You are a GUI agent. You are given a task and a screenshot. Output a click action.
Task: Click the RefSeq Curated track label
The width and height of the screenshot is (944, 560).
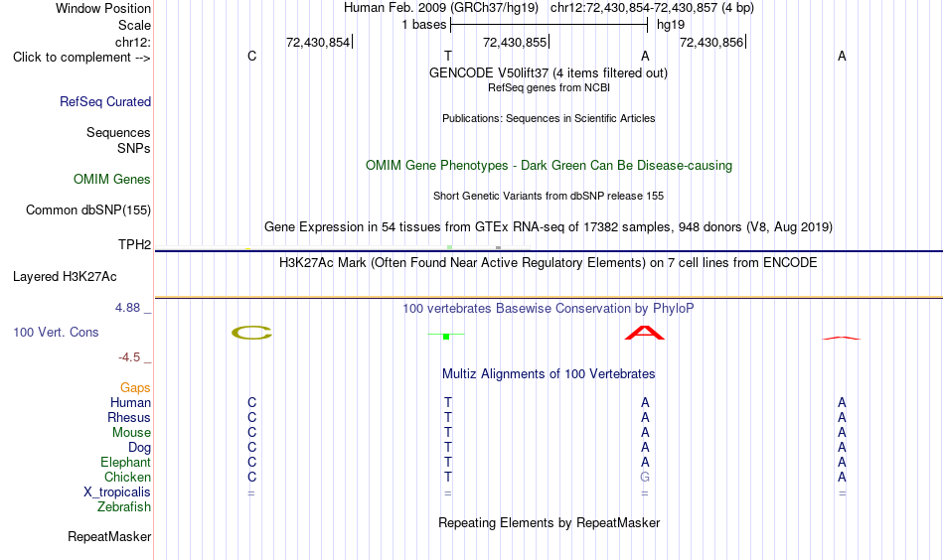(x=105, y=101)
